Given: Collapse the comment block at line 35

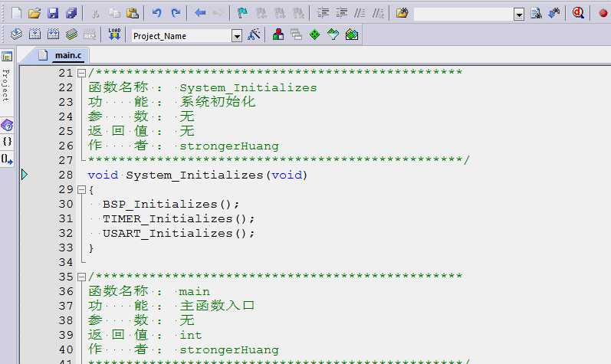Looking at the screenshot, I should click(x=81, y=277).
